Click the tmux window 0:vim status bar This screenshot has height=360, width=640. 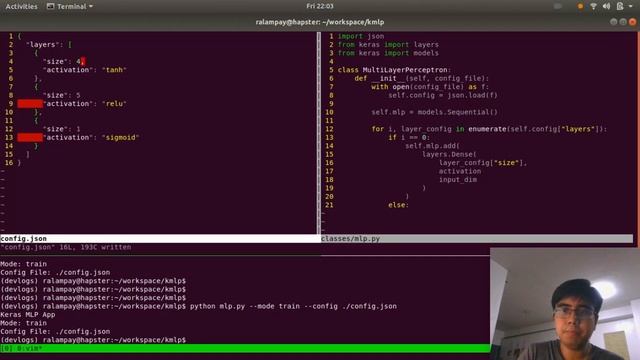click(x=245, y=348)
